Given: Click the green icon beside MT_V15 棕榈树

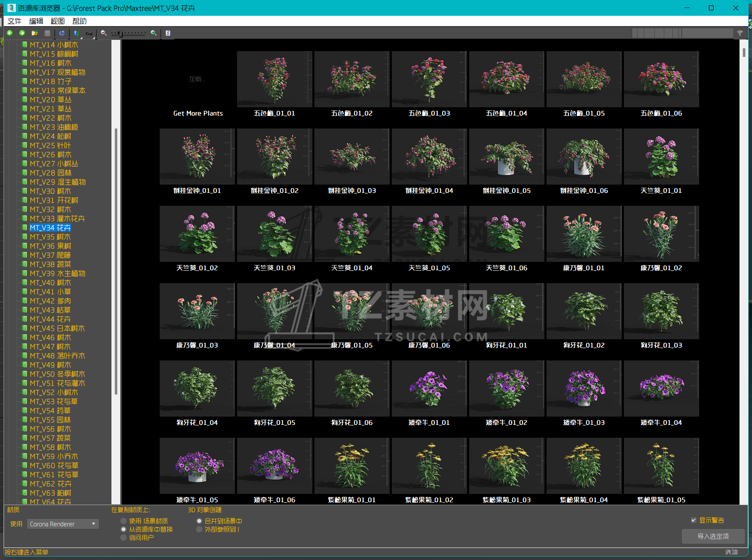Looking at the screenshot, I should point(25,54).
